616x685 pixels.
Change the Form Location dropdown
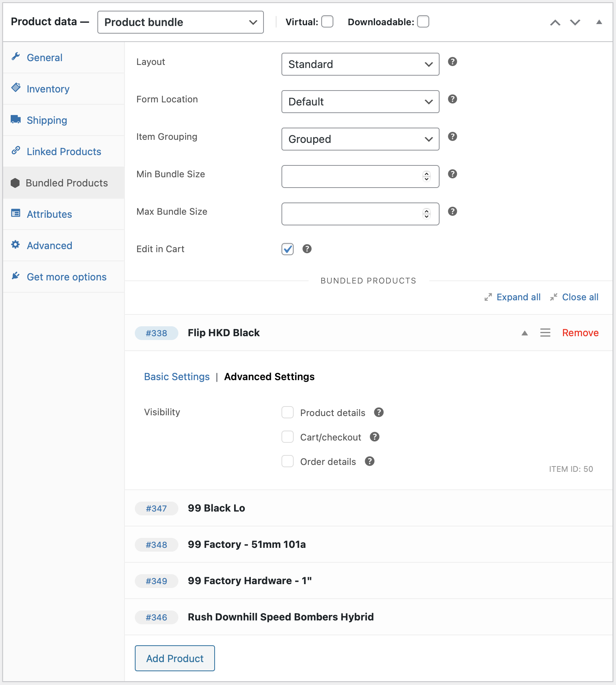[x=360, y=102]
